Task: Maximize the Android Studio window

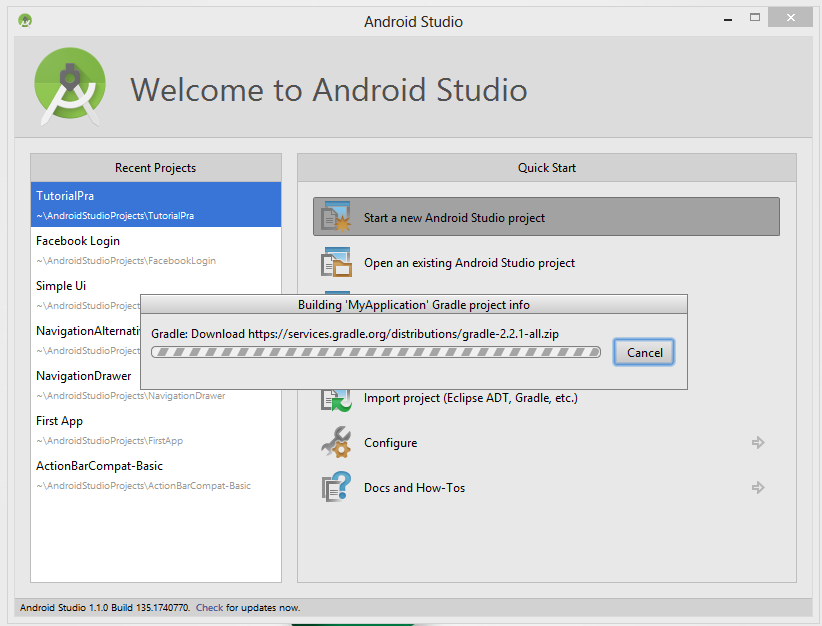Action: tap(755, 17)
